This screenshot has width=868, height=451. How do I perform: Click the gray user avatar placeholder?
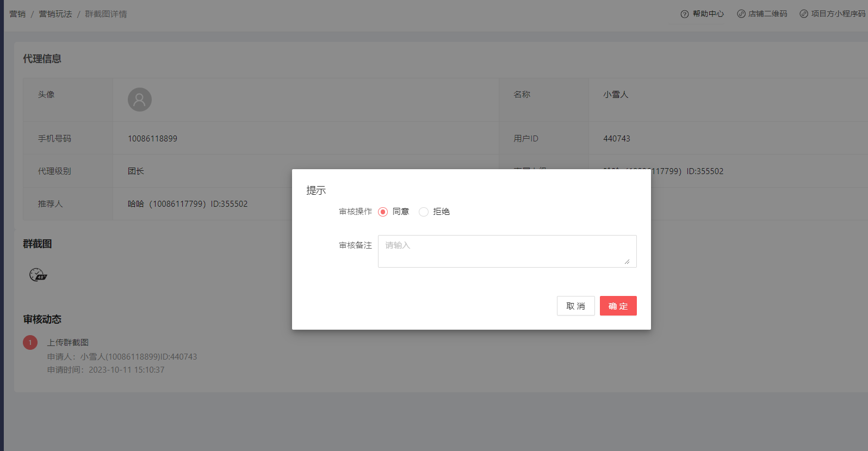tap(140, 100)
